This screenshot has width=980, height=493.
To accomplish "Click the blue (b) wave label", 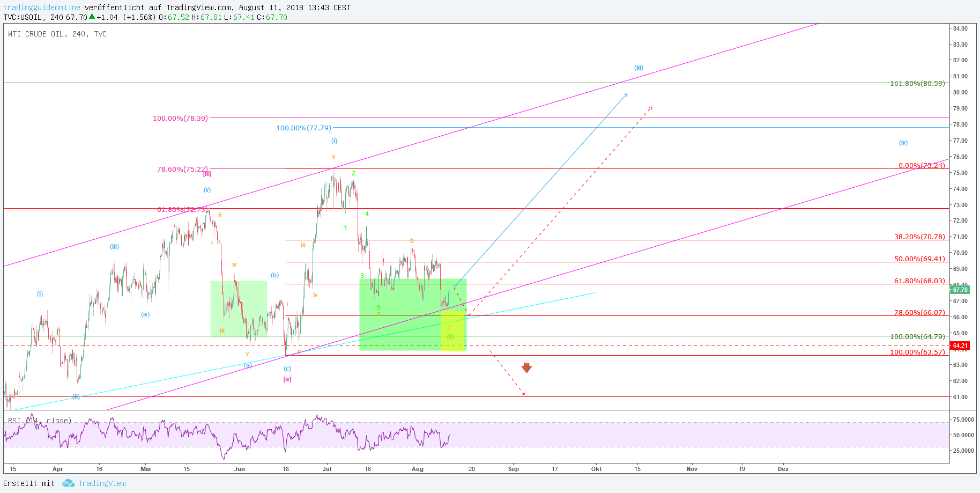I will (274, 276).
